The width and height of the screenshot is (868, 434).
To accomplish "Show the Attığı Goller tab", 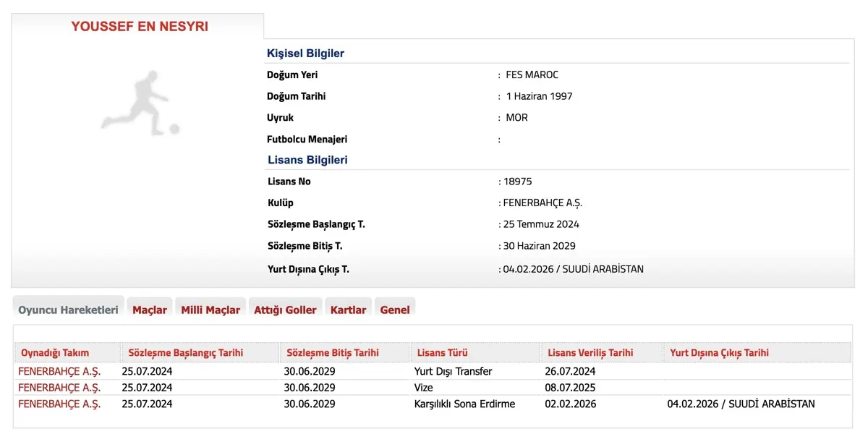I will [285, 310].
